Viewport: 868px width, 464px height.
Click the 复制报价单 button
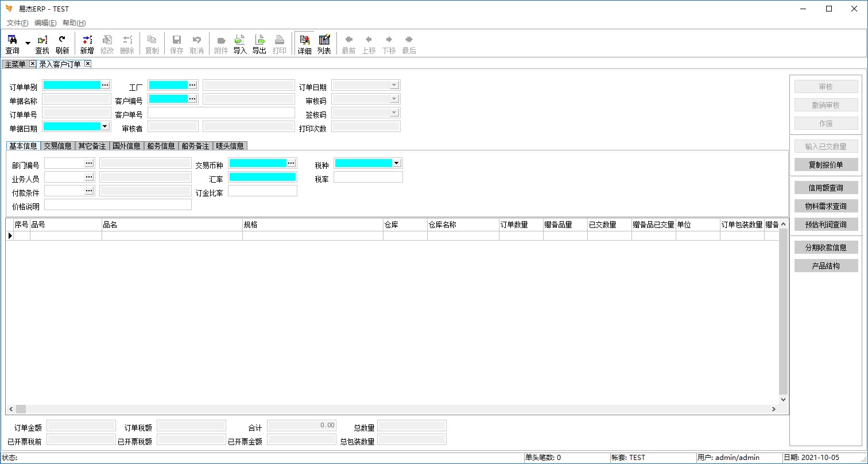point(826,165)
